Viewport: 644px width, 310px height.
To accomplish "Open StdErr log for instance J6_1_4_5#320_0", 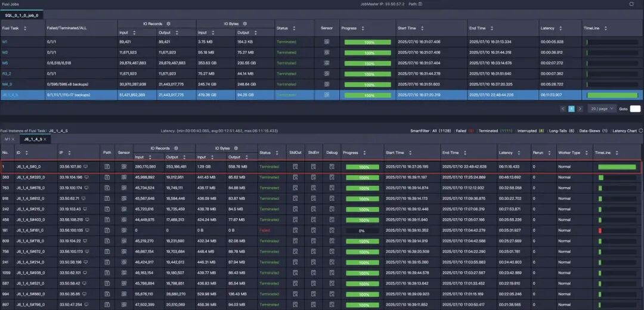I will tap(314, 178).
